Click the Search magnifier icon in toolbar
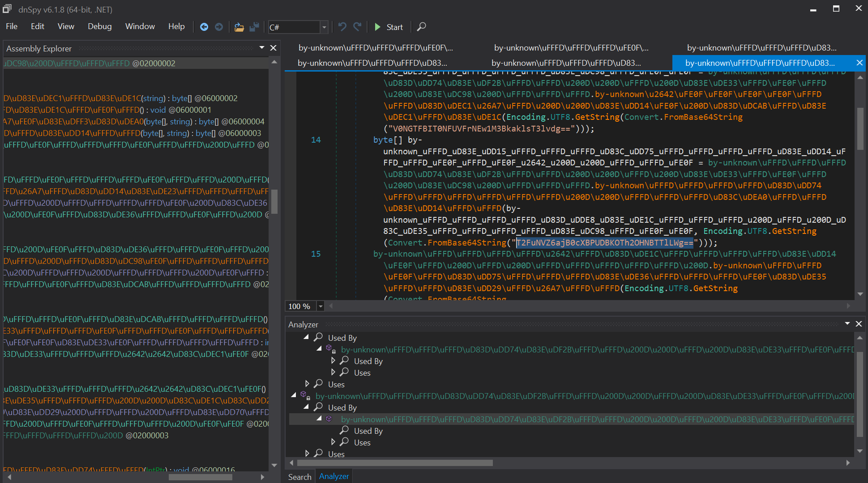This screenshot has height=483, width=868. pos(421,27)
